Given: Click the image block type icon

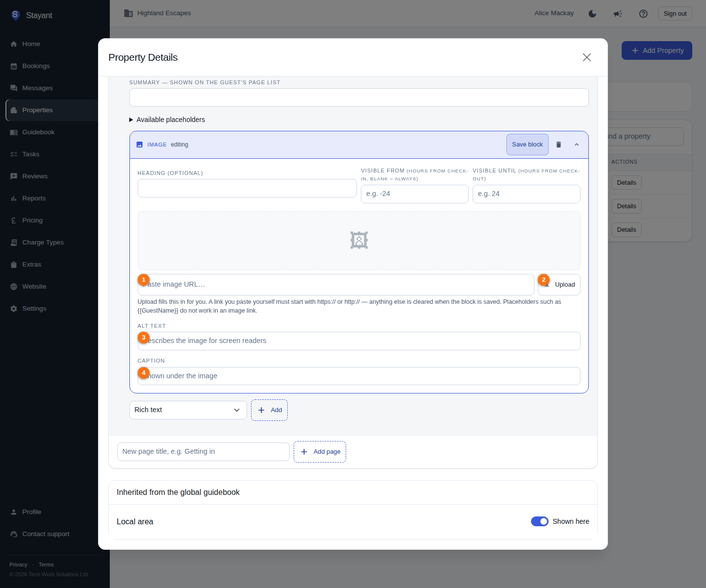Looking at the screenshot, I should point(140,145).
